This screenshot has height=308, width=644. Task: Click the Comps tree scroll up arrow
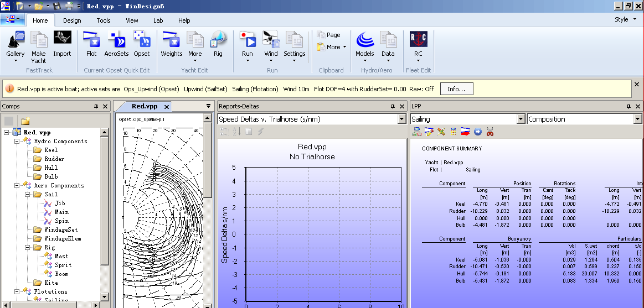click(104, 132)
